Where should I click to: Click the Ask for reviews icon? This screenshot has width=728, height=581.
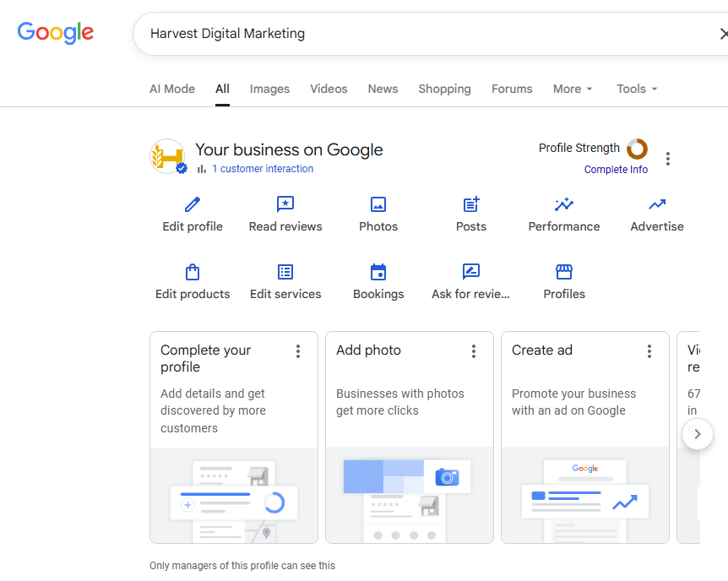470,272
